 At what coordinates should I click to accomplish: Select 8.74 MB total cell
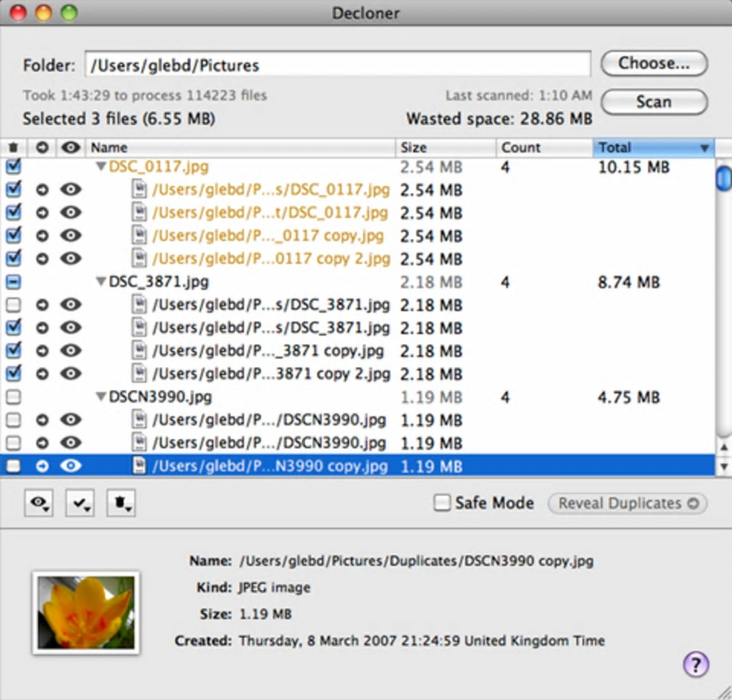(629, 282)
